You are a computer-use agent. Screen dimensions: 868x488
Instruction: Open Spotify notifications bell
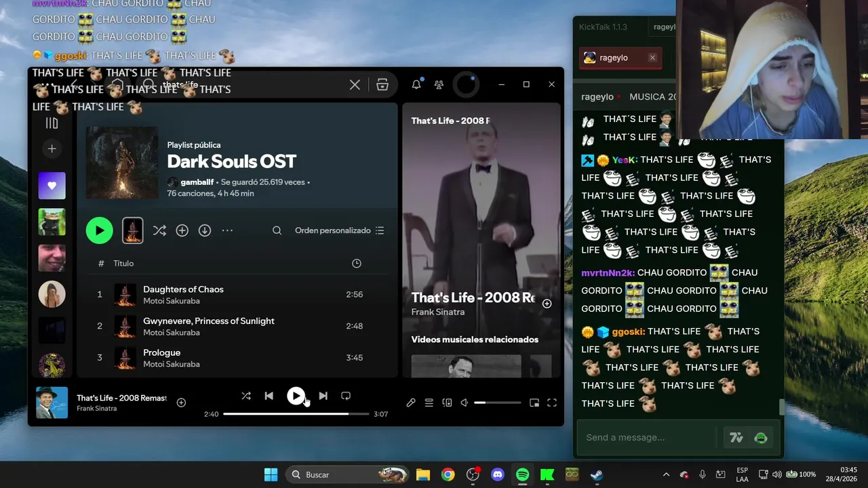416,85
